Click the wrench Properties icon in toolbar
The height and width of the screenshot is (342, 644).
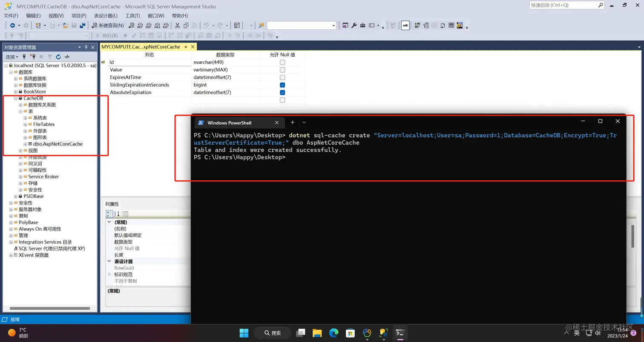(354, 26)
